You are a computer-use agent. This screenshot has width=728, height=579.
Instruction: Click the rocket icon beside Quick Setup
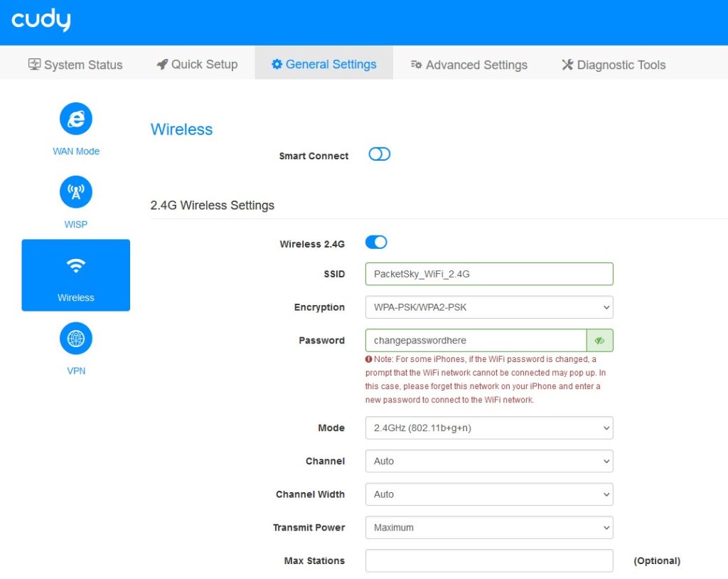coord(162,64)
